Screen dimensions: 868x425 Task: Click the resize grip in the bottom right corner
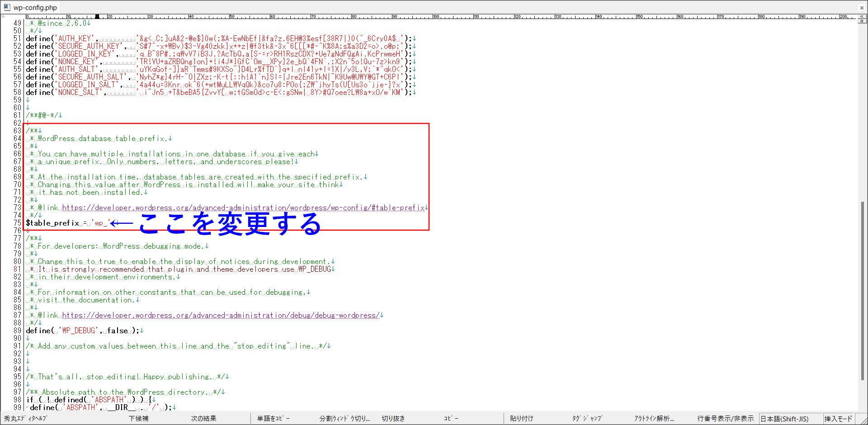click(x=863, y=420)
